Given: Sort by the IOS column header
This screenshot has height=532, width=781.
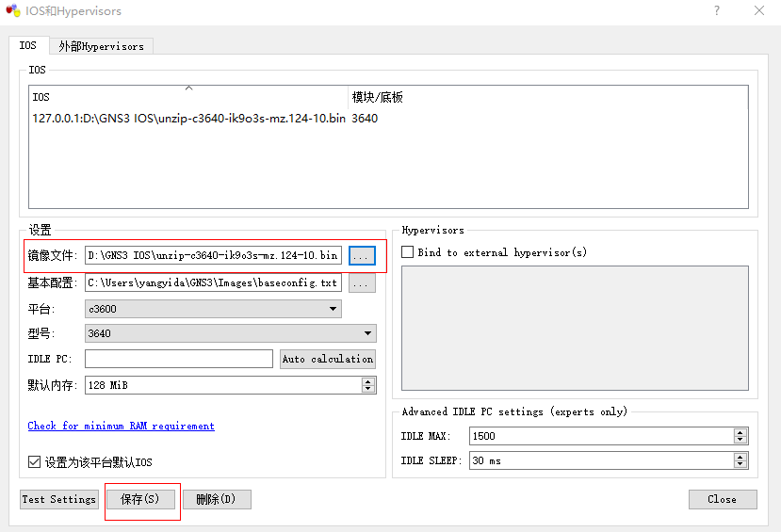Looking at the screenshot, I should point(188,97).
